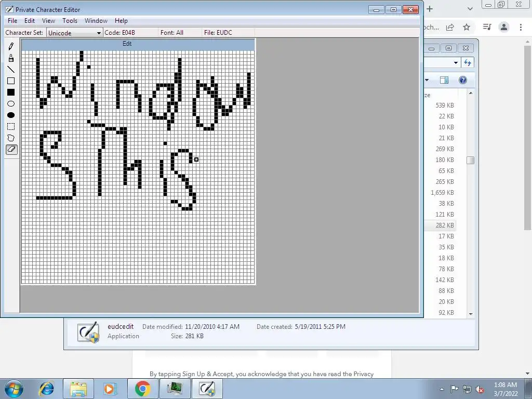Open the Window menu
The width and height of the screenshot is (532, 399).
(x=96, y=21)
